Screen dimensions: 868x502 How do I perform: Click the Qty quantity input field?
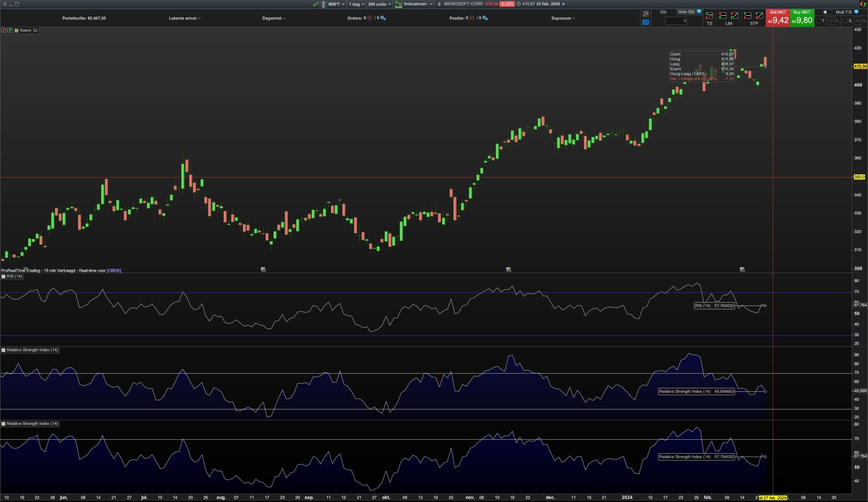tap(676, 21)
